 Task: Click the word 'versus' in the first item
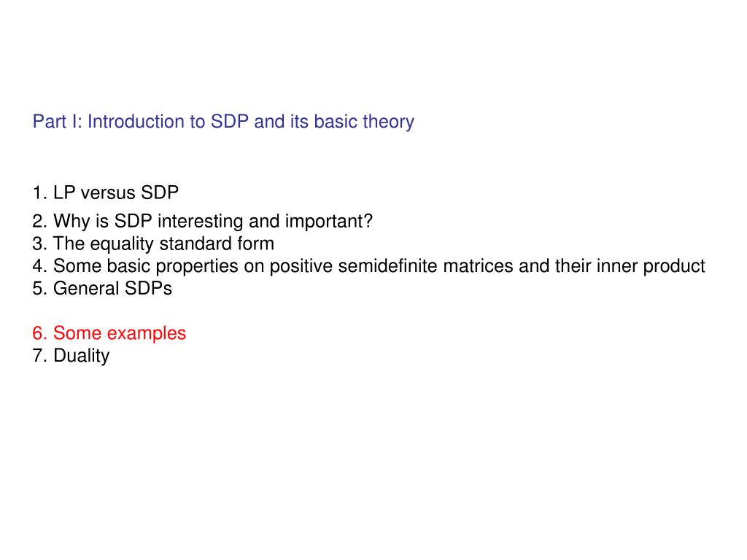(x=108, y=192)
